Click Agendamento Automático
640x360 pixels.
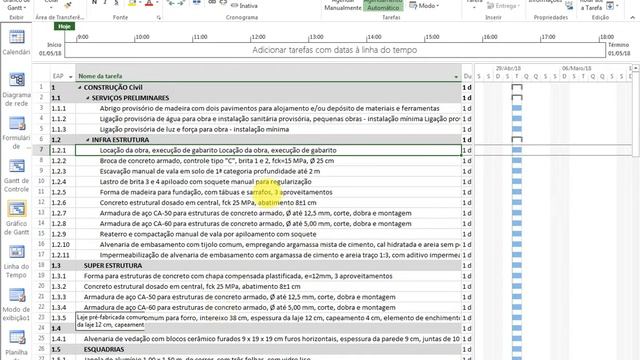[383, 5]
